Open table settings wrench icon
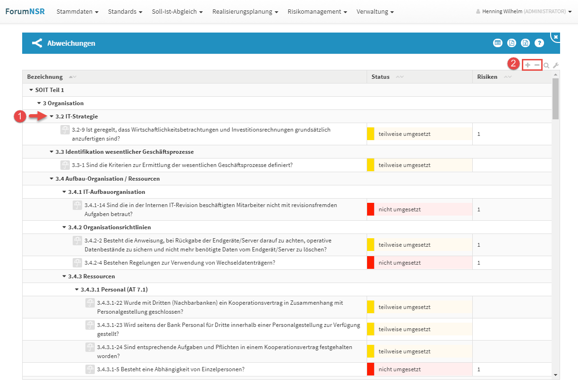The width and height of the screenshot is (578, 392). point(556,66)
